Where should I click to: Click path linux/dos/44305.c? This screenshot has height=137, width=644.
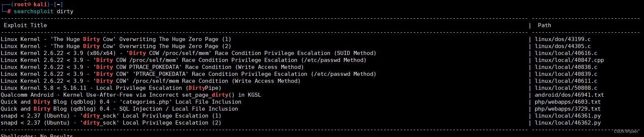point(563,46)
